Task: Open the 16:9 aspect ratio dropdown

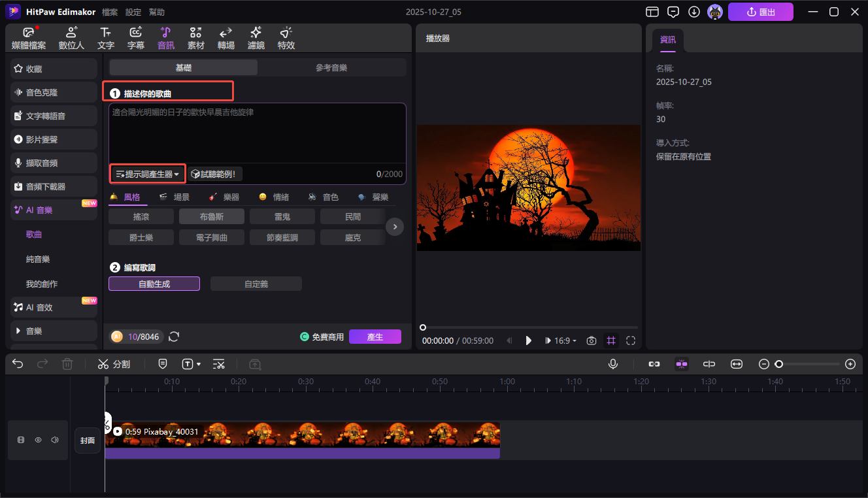Action: tap(565, 340)
